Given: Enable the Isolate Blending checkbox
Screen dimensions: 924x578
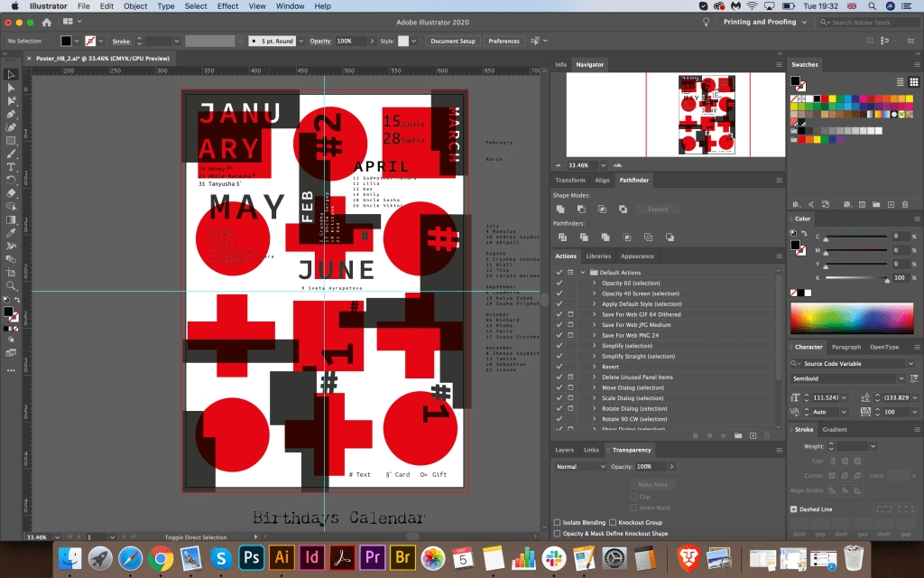Looking at the screenshot, I should 557,523.
